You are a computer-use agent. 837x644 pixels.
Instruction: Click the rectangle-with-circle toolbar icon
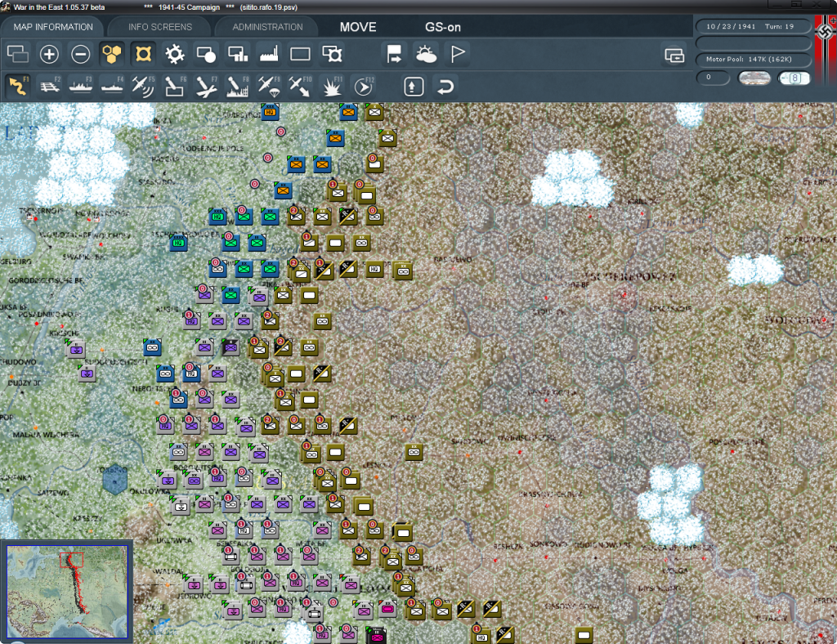(x=206, y=54)
